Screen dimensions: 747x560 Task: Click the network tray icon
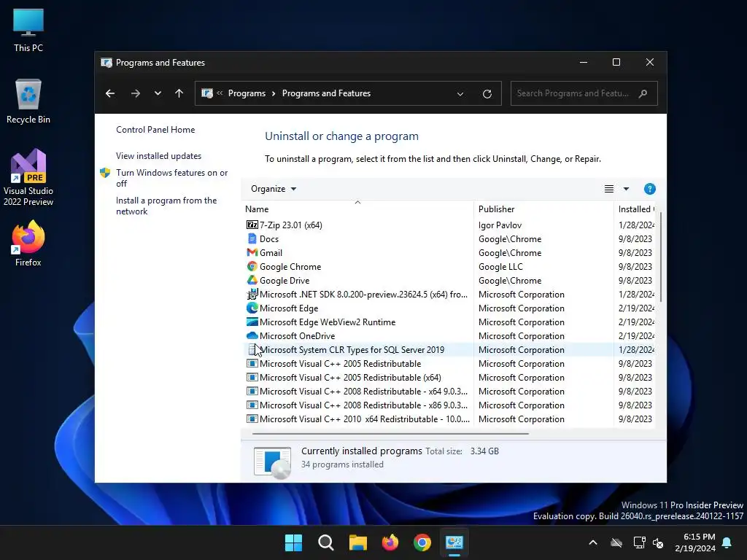coord(639,542)
